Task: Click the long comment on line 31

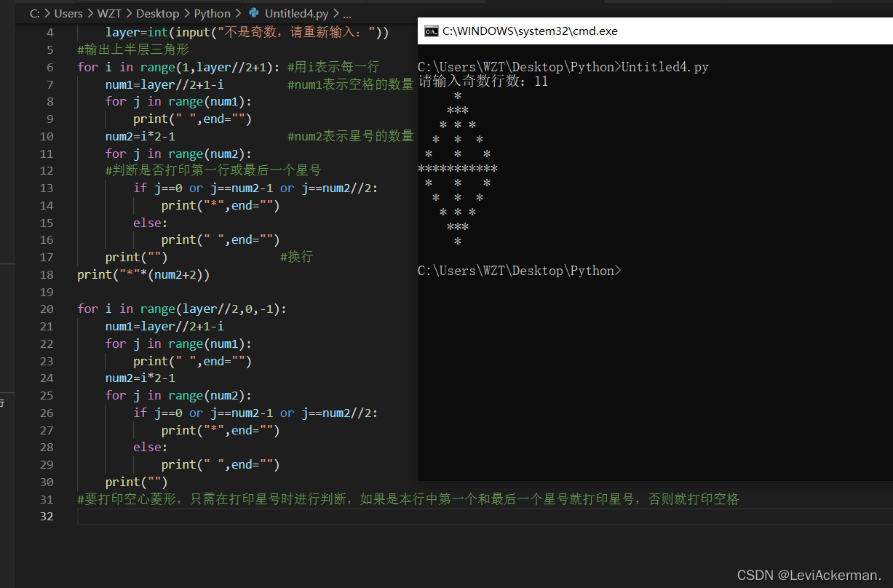Action: [408, 499]
